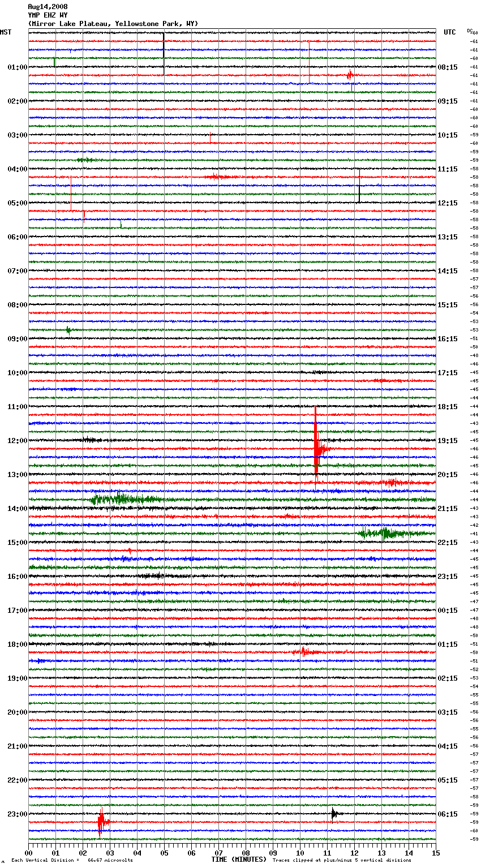Click the 04:15 UTC time label
481x868 pixels.
click(x=448, y=746)
